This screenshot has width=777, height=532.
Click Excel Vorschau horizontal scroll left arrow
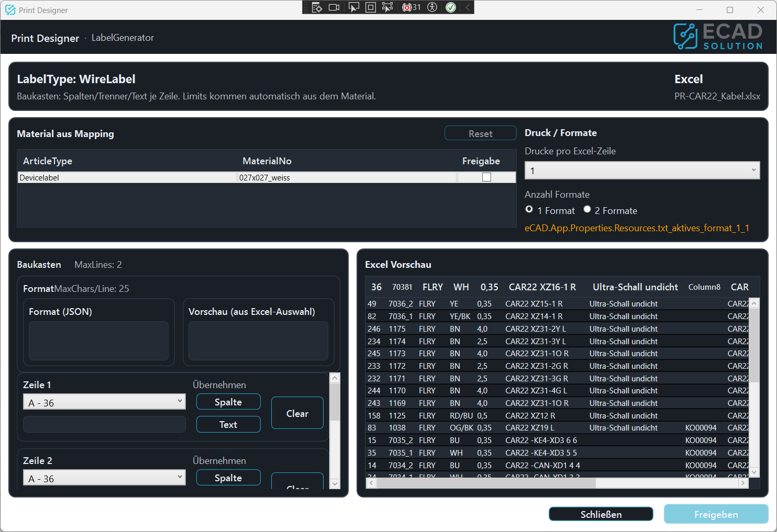[371, 483]
